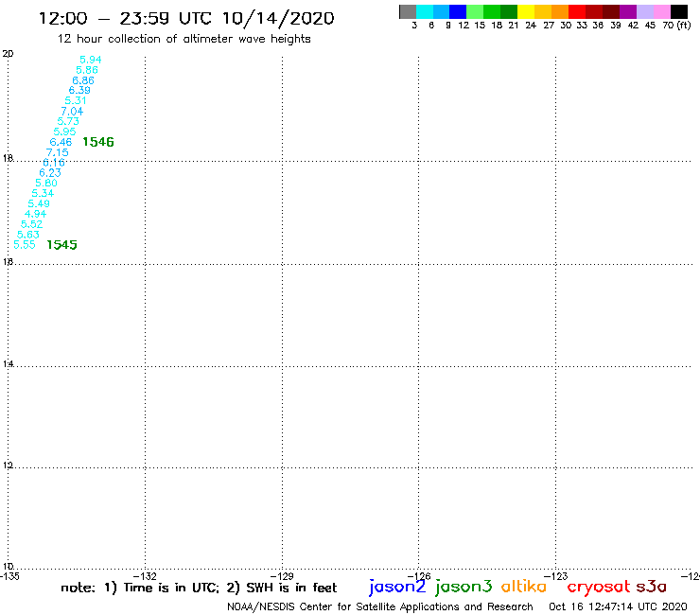This screenshot has height=615, width=700.
Task: Click the light green legend swatch
Action: [475, 11]
